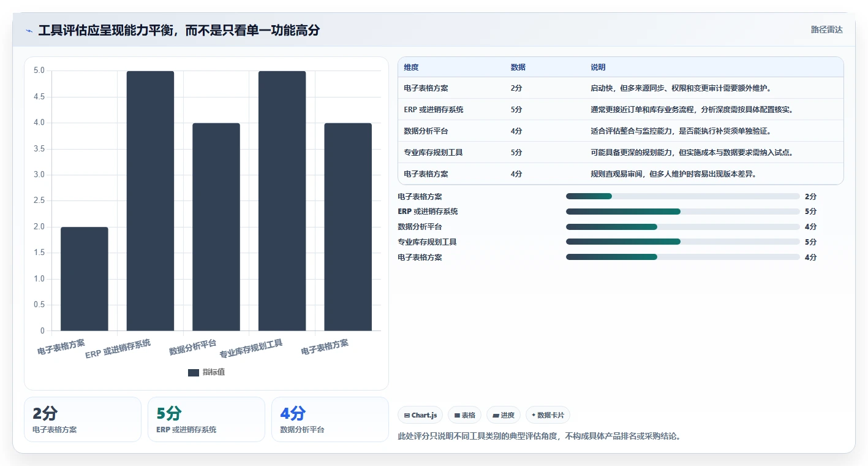Click the 5分 value after ERP progress bar

pyautogui.click(x=810, y=212)
